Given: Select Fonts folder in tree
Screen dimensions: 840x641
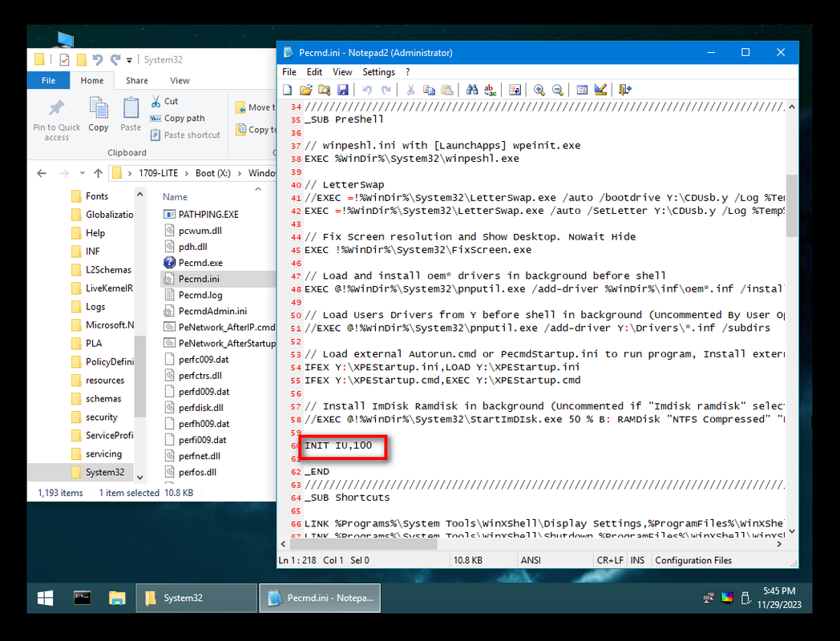Looking at the screenshot, I should pos(96,196).
